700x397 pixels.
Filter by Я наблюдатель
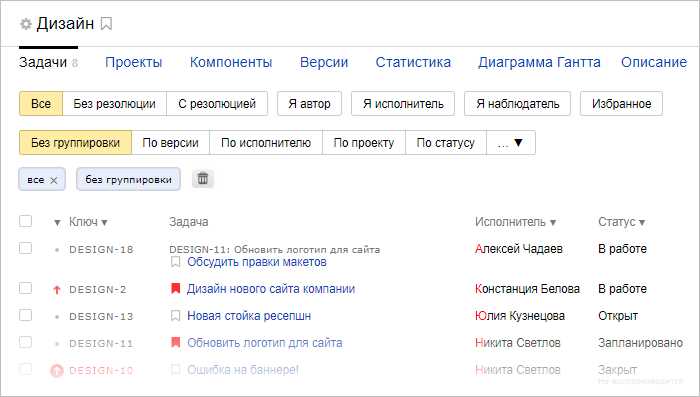517,104
